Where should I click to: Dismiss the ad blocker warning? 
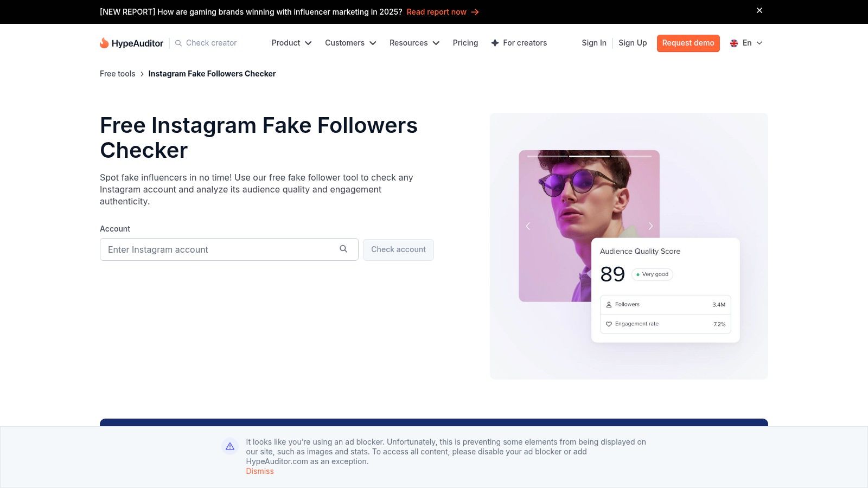(260, 471)
